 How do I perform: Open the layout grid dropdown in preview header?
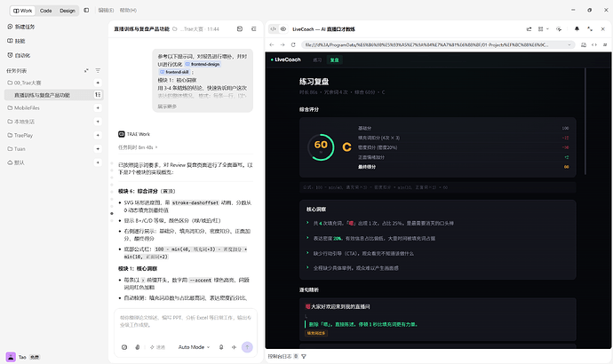(x=543, y=29)
